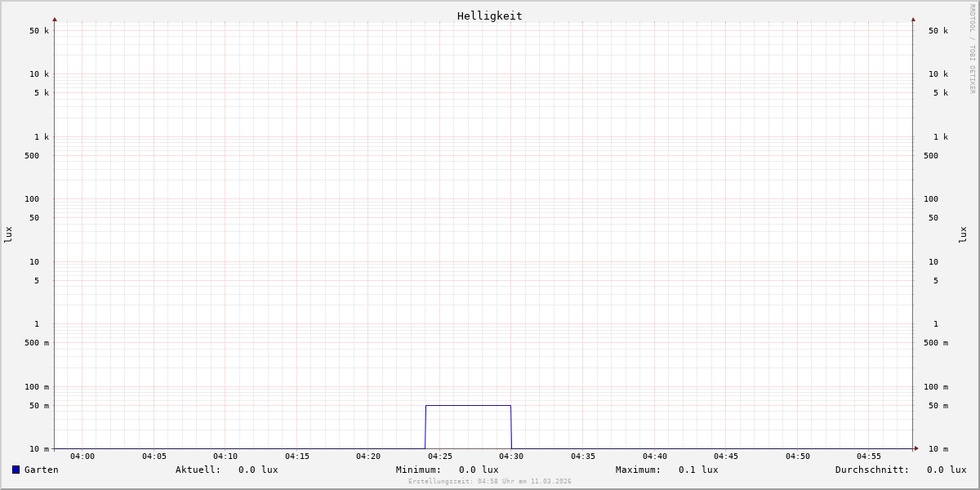
Task: Select the Durchschnitt label in the legend
Action: click(x=872, y=470)
